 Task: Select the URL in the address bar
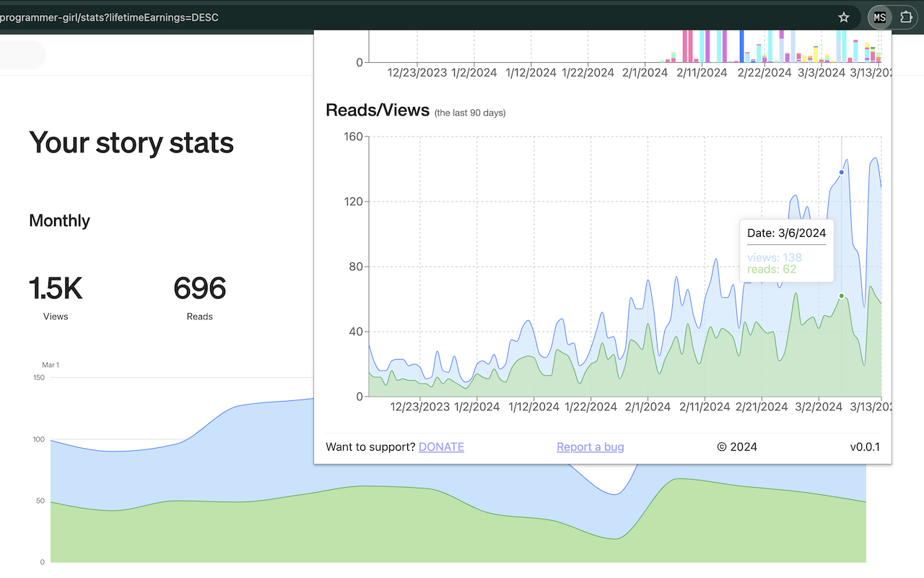tap(110, 17)
